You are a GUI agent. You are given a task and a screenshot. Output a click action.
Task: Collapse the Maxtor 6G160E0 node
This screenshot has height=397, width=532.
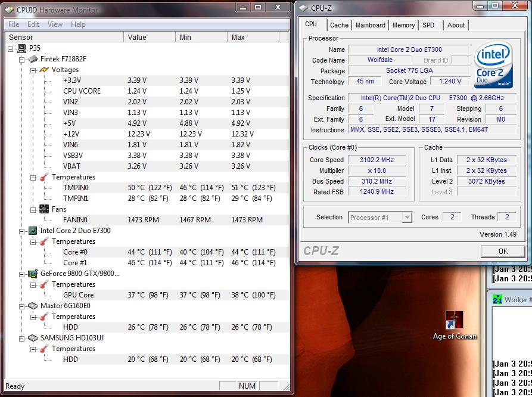21,306
